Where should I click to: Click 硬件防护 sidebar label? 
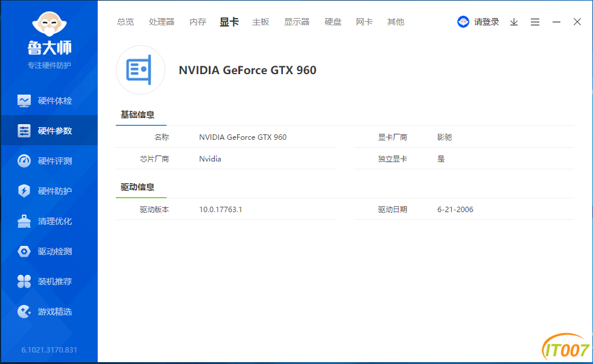(x=55, y=191)
